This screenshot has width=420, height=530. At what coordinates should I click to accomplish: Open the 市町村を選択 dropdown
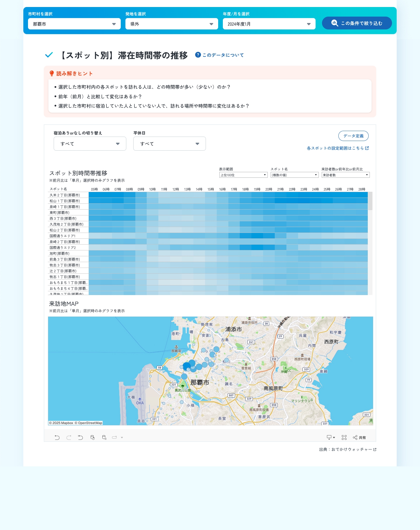pyautogui.click(x=74, y=24)
